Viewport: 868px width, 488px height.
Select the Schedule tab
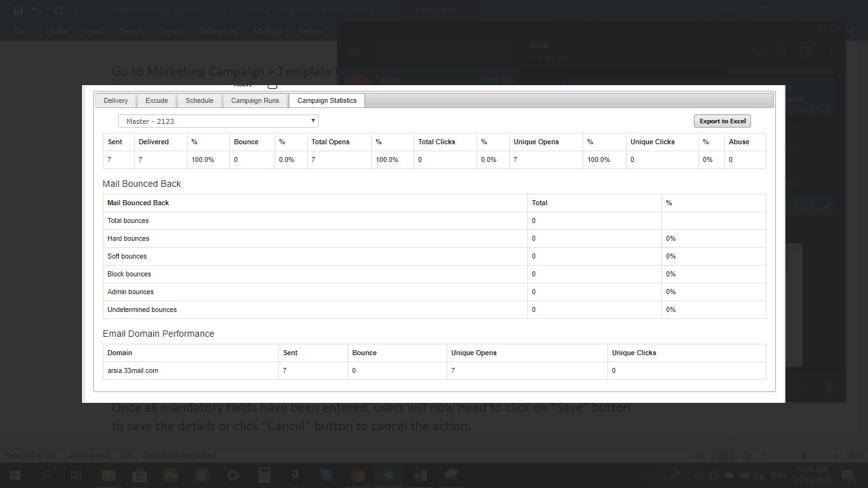[200, 100]
